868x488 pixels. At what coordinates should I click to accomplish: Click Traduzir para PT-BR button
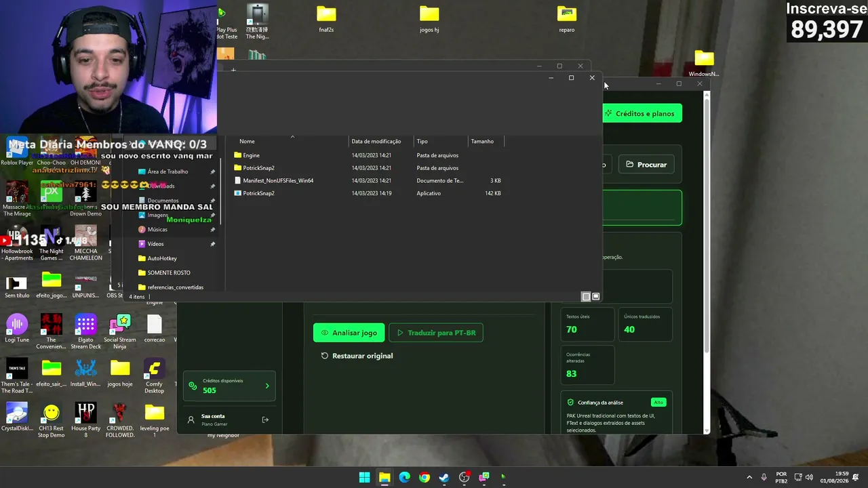point(436,333)
